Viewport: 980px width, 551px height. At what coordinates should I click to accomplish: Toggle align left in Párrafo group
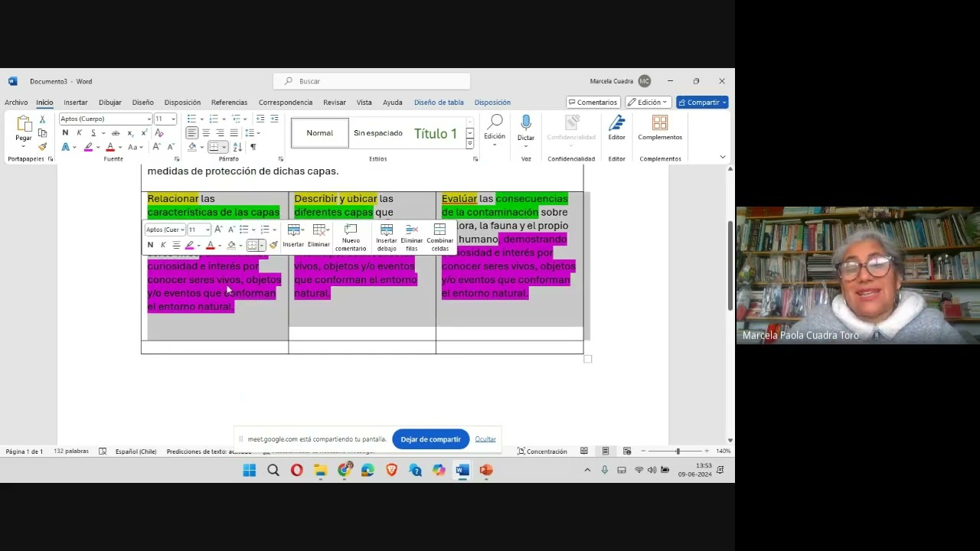pyautogui.click(x=191, y=133)
